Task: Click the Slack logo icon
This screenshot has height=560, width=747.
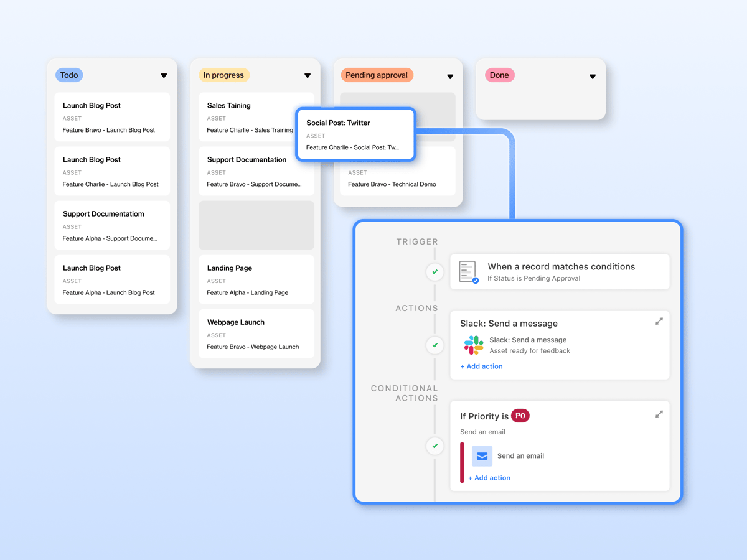Action: point(472,344)
